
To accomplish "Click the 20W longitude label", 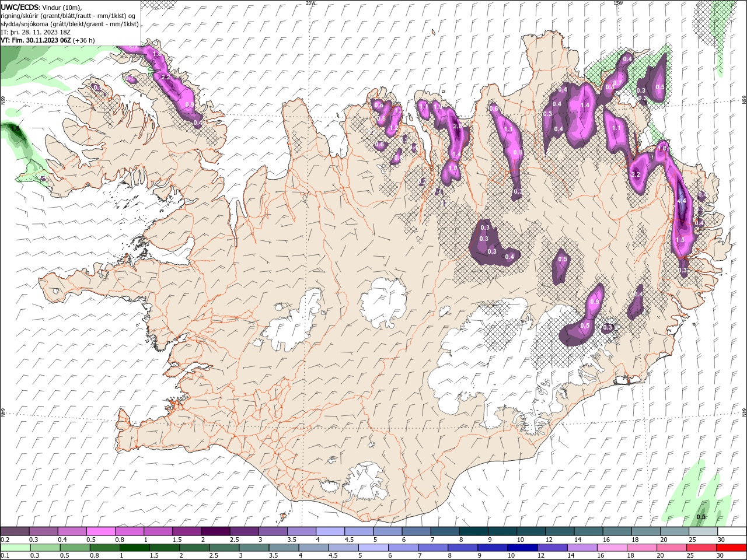I will (x=310, y=3).
